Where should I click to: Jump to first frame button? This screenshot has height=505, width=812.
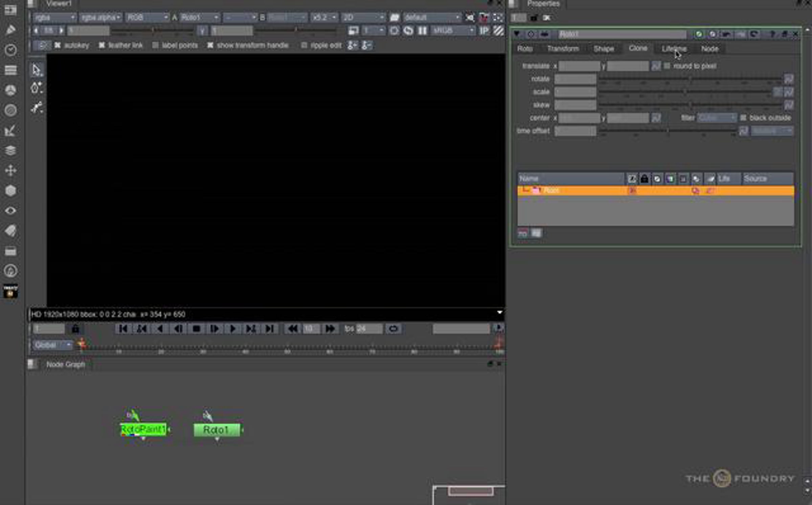click(123, 328)
